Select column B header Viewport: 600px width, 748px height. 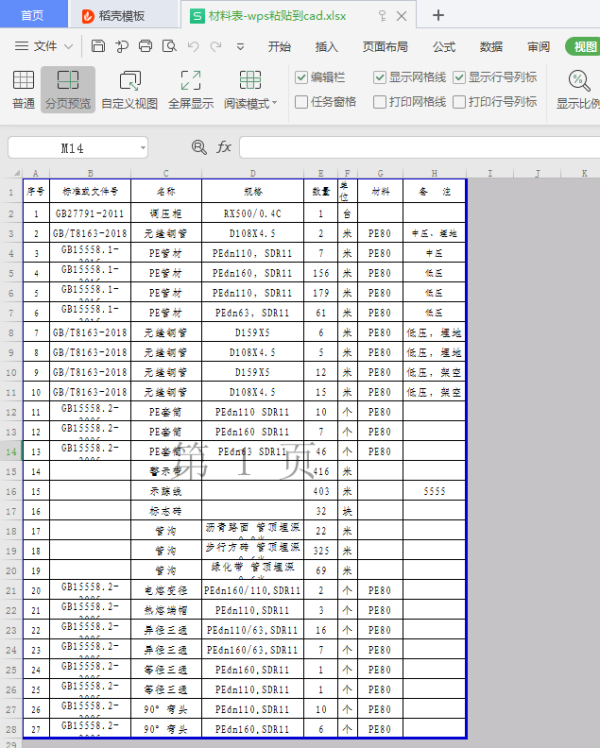[x=90, y=173]
